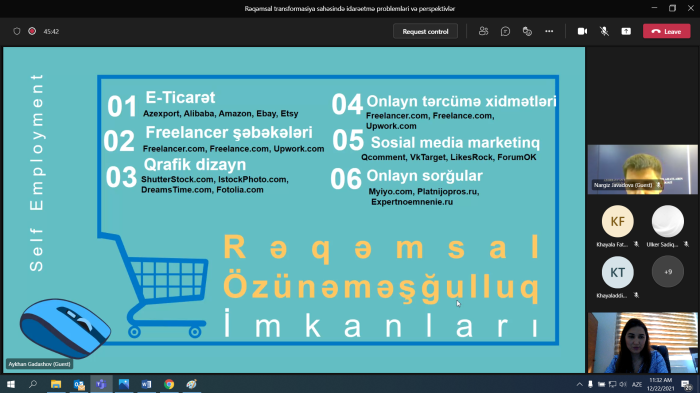Open Google Chrome from the taskbar
The height and width of the screenshot is (393, 700).
pos(169,384)
